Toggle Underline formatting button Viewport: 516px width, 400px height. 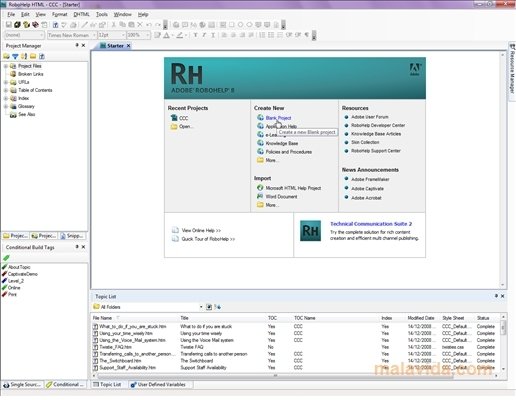tap(213, 35)
